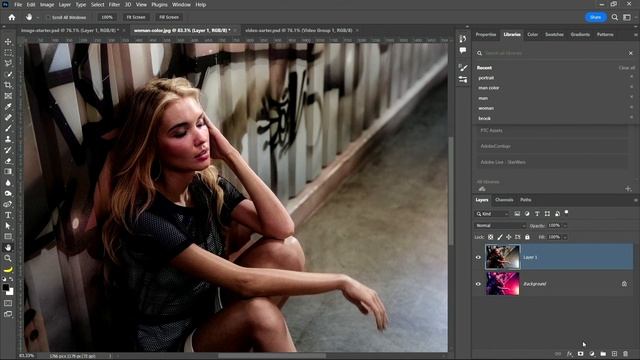Select the Horizontal Type tool

pos(8,215)
